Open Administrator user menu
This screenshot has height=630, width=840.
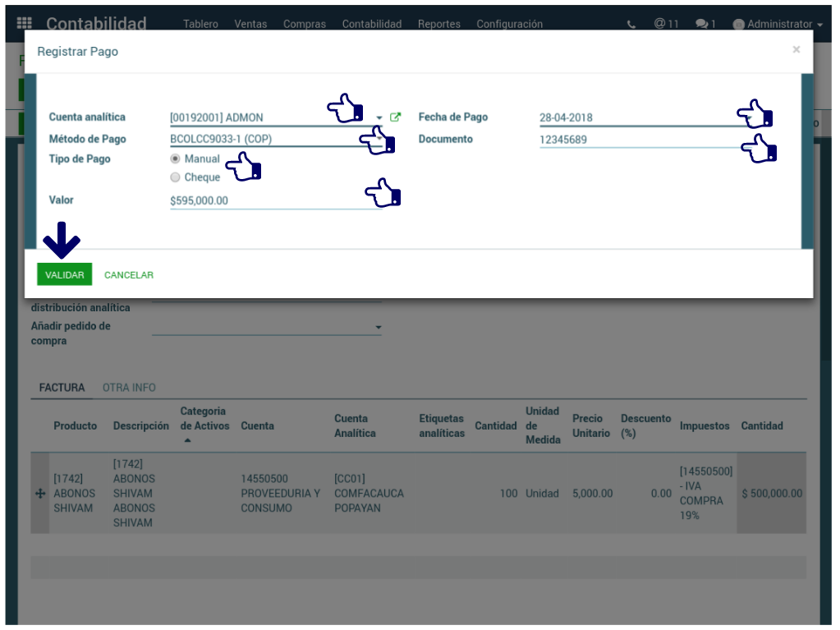click(x=777, y=25)
